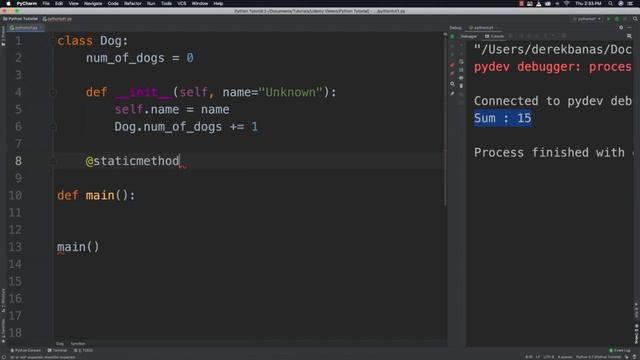
Task: Click the print icon in the console sidebar
Action: tap(461, 78)
